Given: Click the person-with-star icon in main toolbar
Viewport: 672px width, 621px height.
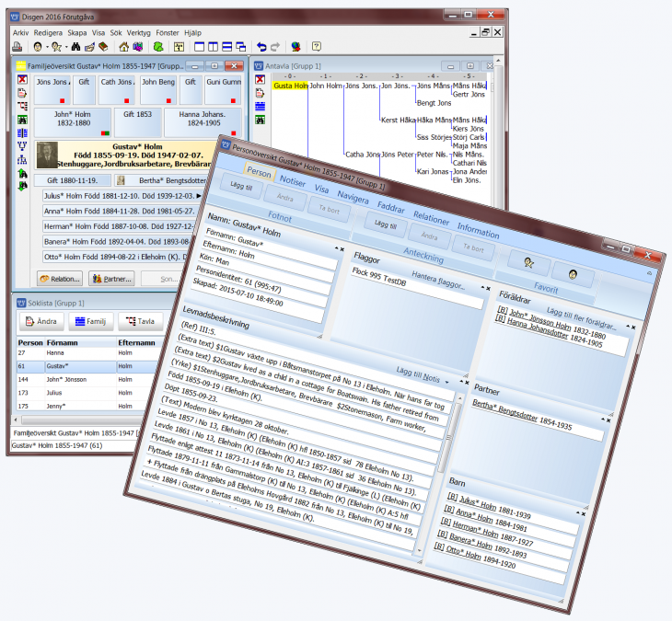Looking at the screenshot, I should pyautogui.click(x=56, y=47).
